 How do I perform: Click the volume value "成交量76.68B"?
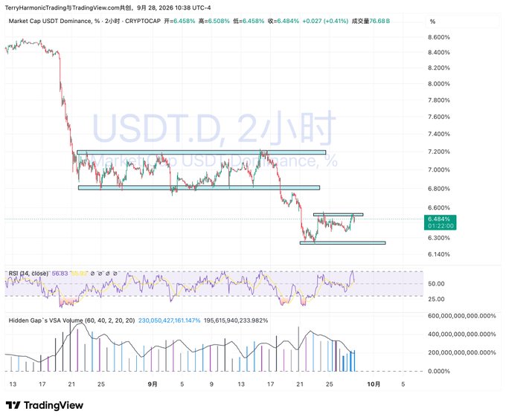371,21
